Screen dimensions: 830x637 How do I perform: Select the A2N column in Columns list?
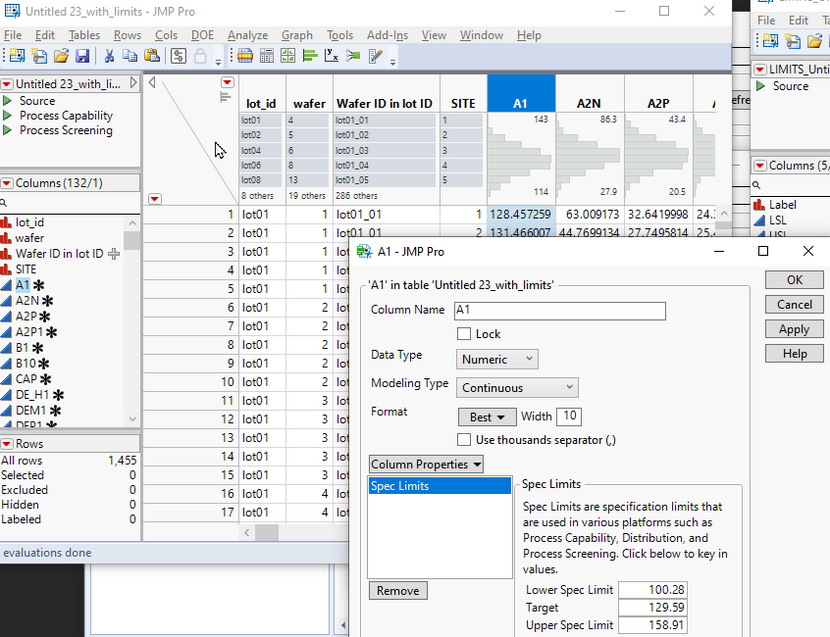click(x=27, y=301)
